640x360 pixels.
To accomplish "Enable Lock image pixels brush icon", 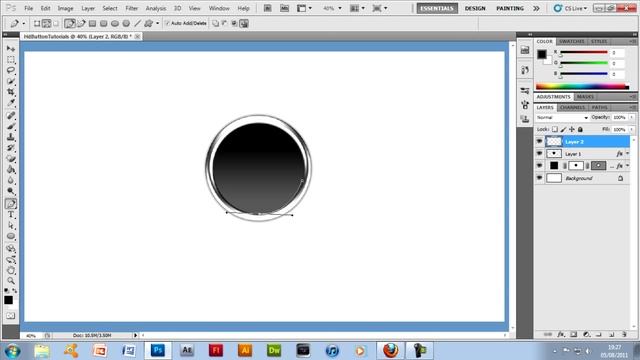I will pos(563,129).
